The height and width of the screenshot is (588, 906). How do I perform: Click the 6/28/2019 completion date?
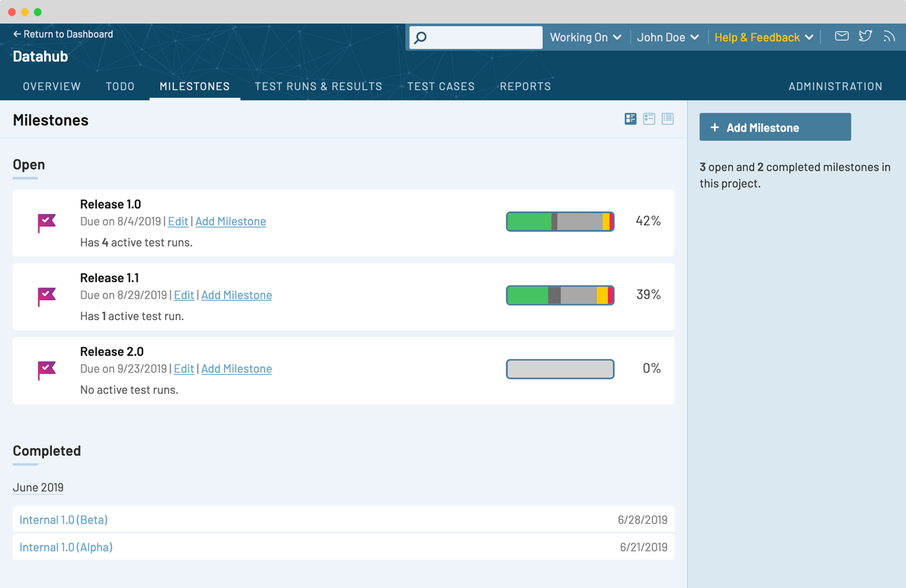point(643,520)
